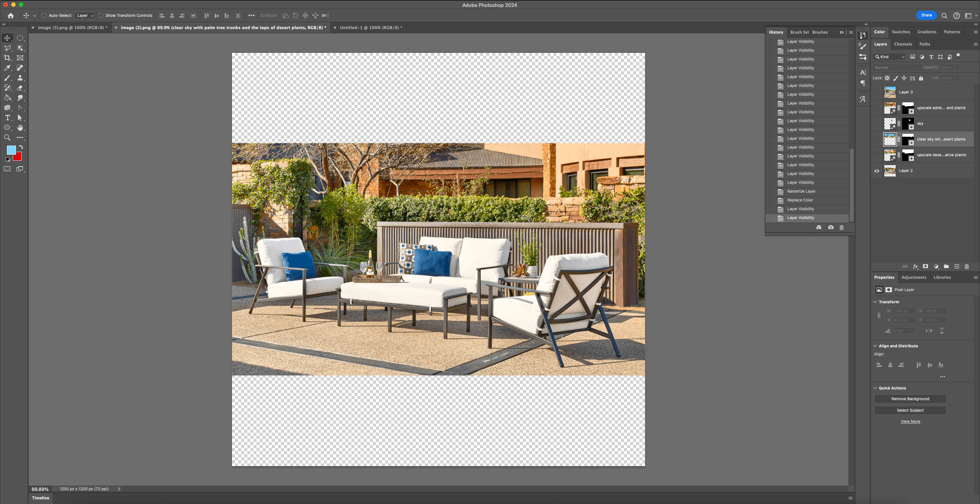Image resolution: width=980 pixels, height=504 pixels.
Task: Click the Remove Background button
Action: pos(910,399)
